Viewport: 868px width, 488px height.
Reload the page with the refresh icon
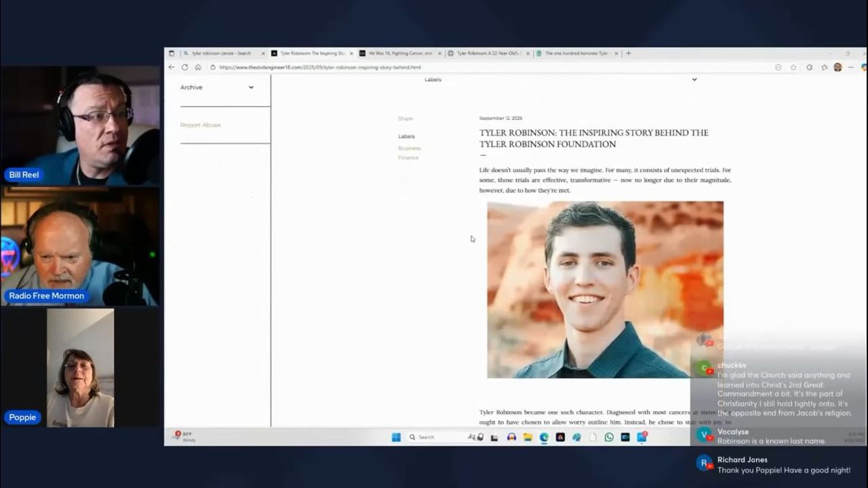point(184,67)
